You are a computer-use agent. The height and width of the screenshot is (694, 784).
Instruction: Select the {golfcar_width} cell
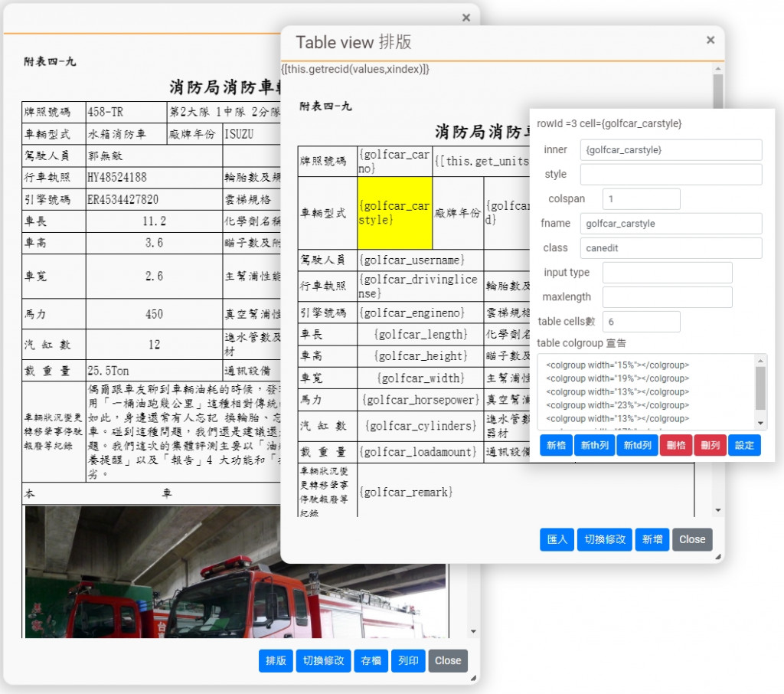point(420,378)
